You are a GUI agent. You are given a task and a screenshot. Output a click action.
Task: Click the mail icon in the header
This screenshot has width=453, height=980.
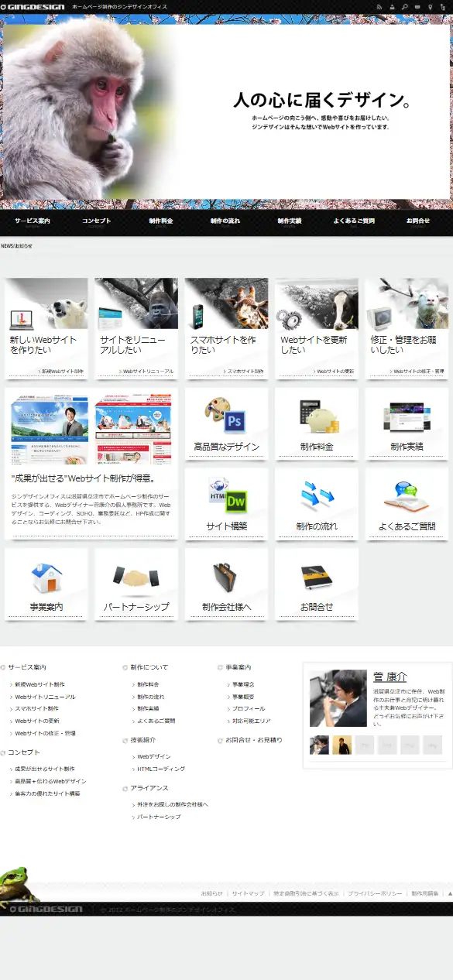click(417, 6)
